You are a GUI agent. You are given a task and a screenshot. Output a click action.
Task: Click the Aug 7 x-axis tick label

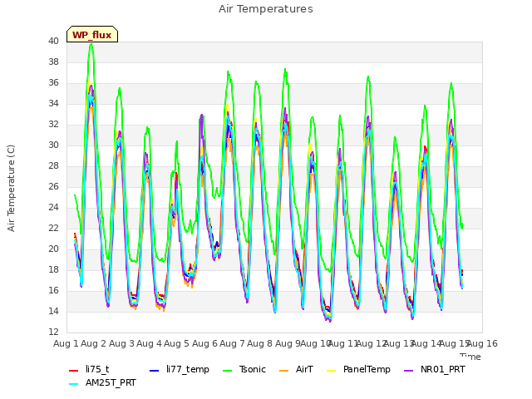(x=232, y=343)
